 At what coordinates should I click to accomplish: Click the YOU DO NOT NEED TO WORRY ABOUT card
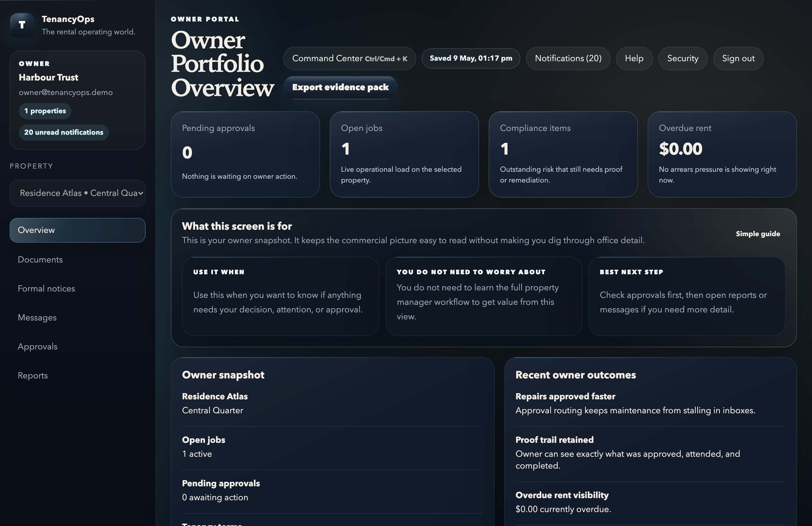tap(484, 296)
